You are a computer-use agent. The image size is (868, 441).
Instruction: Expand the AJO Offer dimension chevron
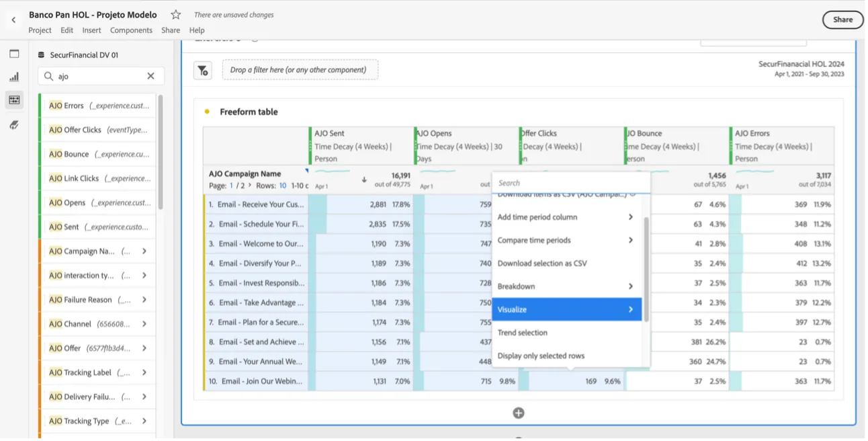pos(144,348)
